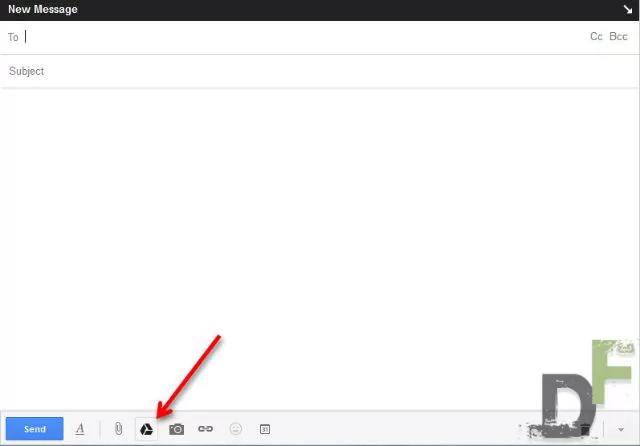Click into the Subject field
The image size is (640, 446).
[320, 71]
